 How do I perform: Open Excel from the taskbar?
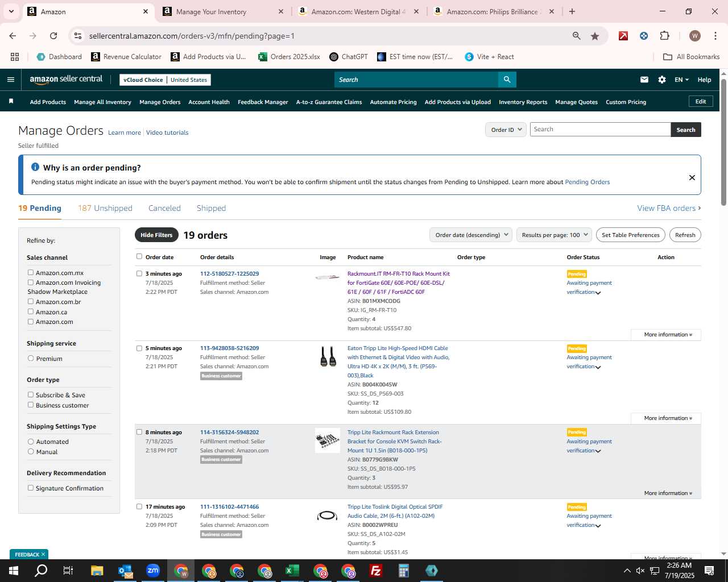tap(292, 571)
